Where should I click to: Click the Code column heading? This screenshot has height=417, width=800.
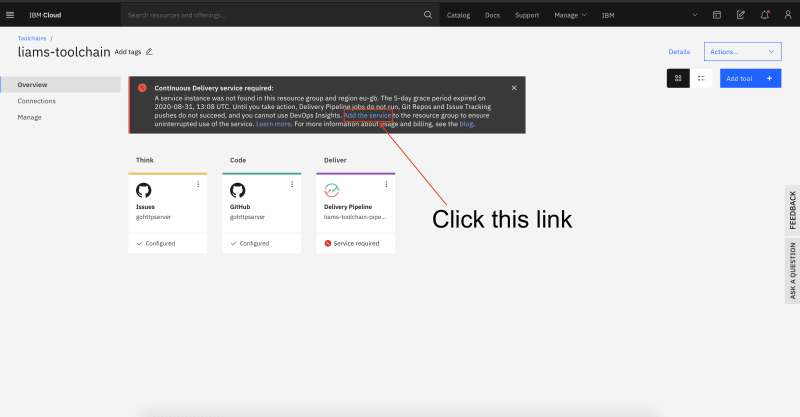tap(238, 160)
